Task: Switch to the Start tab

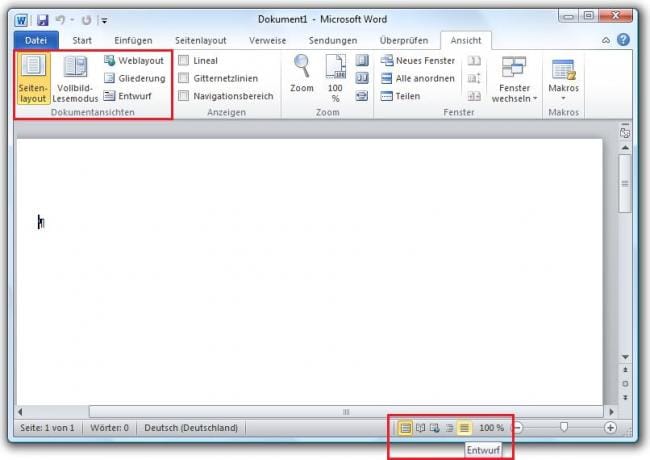Action: pyautogui.click(x=82, y=40)
